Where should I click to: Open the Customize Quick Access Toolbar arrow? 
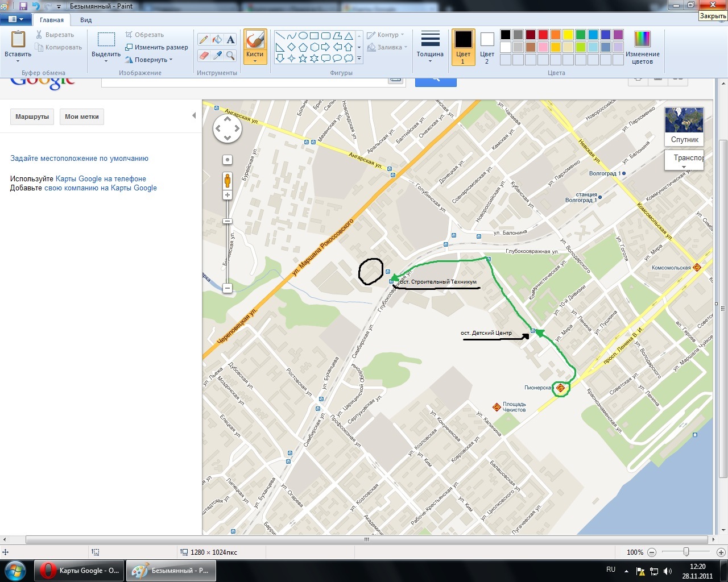59,7
